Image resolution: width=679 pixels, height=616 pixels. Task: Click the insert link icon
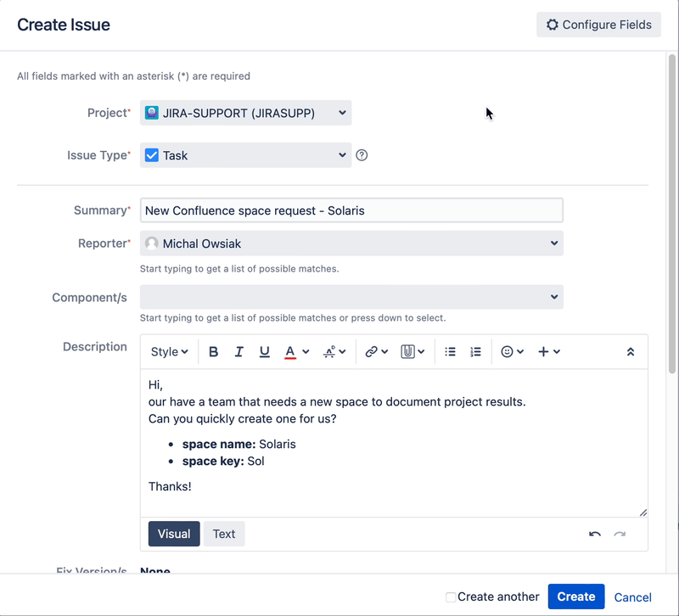point(371,352)
